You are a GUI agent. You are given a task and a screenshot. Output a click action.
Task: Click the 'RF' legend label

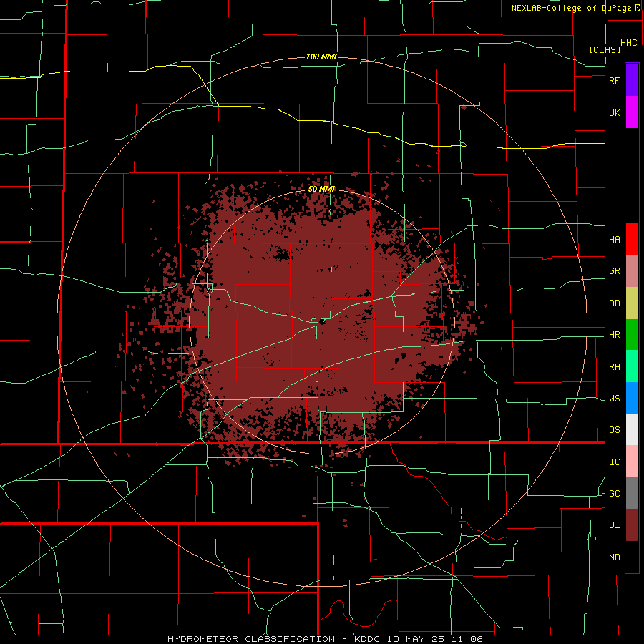click(614, 80)
